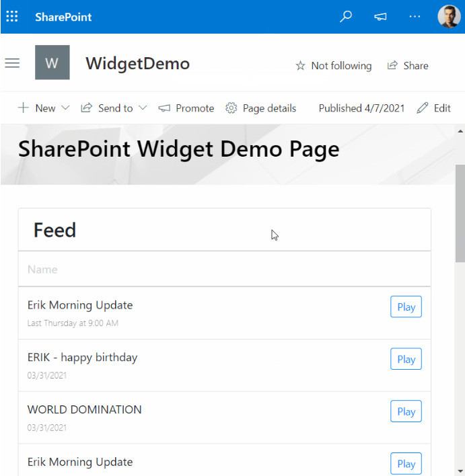Click the SharePoint Widget Demo Page title

[179, 149]
